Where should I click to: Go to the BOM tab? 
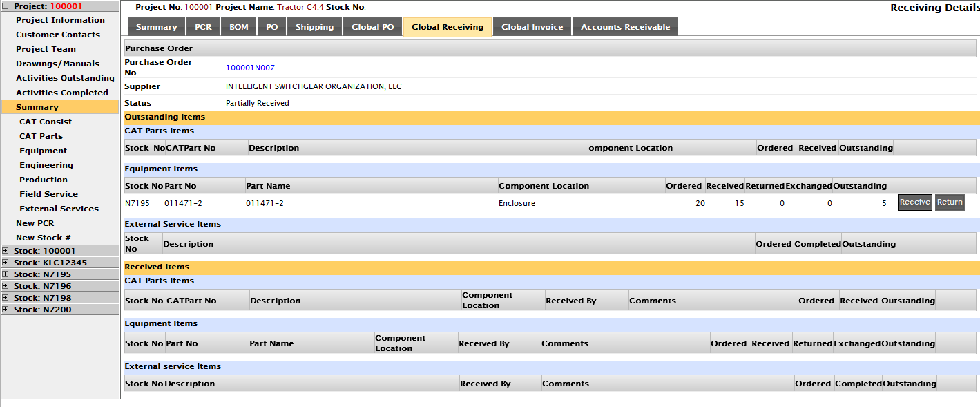tap(238, 27)
